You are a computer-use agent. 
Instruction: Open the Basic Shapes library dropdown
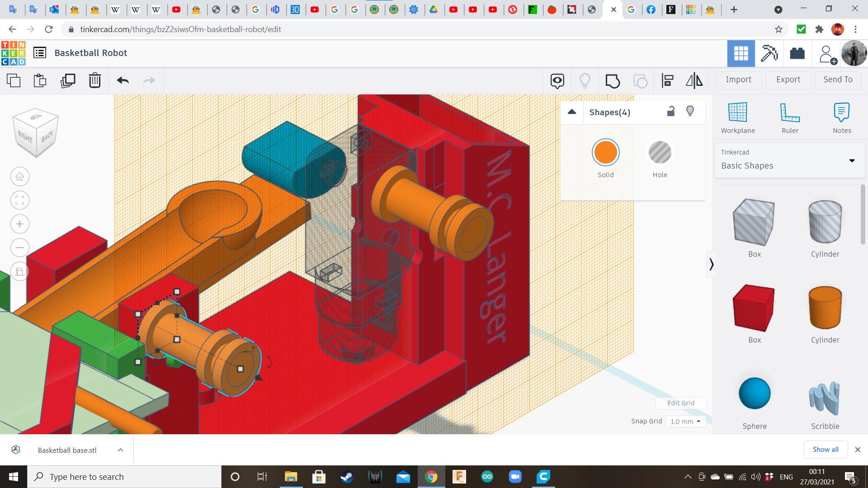852,161
